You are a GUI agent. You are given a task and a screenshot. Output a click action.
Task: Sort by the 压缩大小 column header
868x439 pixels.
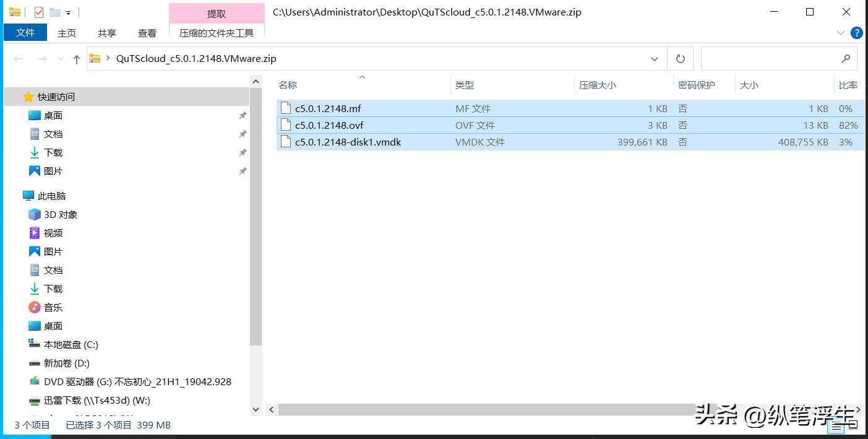pos(598,85)
